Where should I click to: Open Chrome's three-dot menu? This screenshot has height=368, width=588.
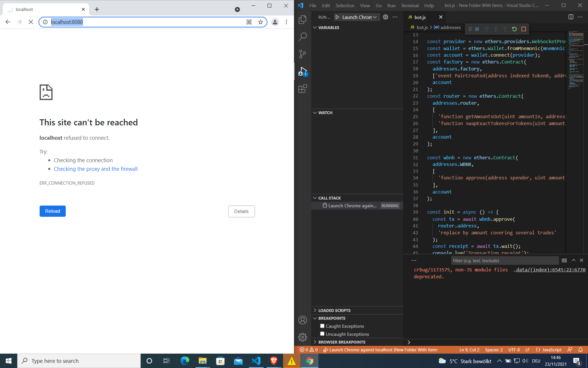[x=286, y=22]
